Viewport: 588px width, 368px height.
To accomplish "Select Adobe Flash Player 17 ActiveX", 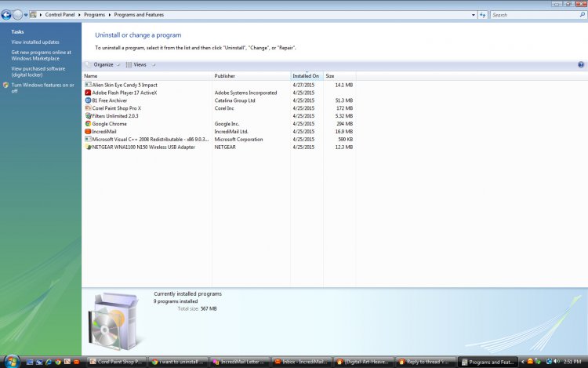I will pos(125,93).
